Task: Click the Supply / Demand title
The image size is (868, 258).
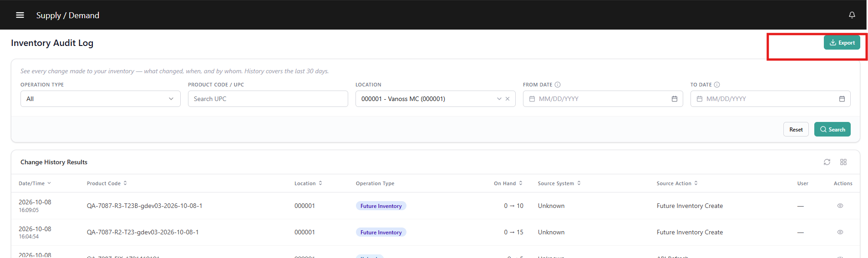Action: pos(68,15)
